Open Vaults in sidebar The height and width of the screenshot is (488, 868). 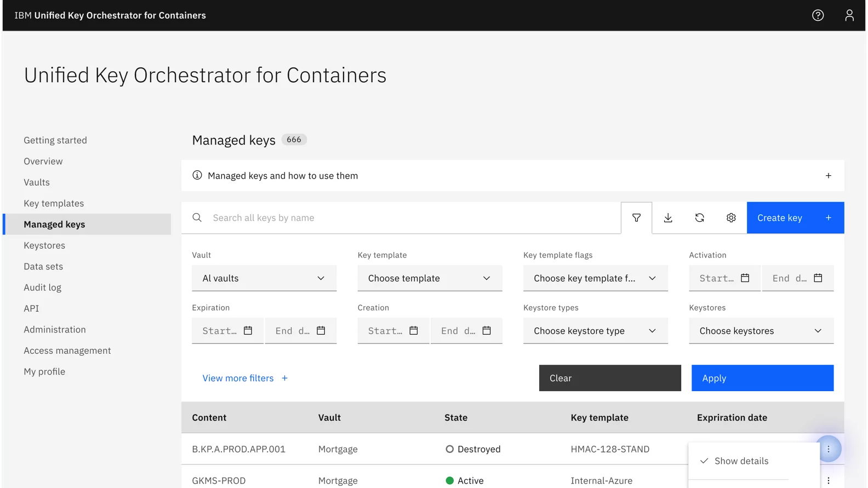coord(37,182)
